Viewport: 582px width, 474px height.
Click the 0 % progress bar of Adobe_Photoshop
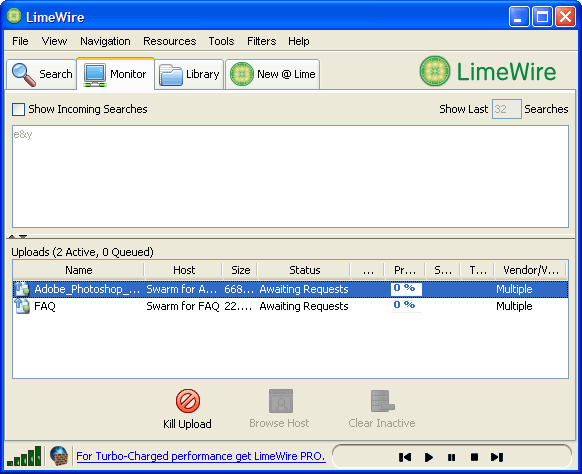pyautogui.click(x=406, y=289)
